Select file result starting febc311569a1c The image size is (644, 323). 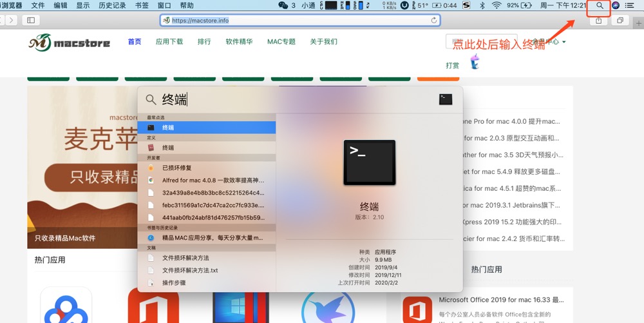tap(207, 205)
